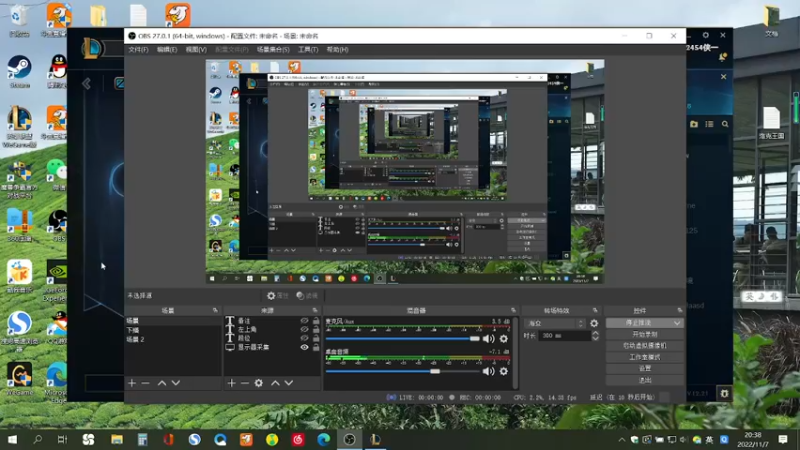This screenshot has height=450, width=800.
Task: Open Steam desktop shortcut
Action: point(19,71)
